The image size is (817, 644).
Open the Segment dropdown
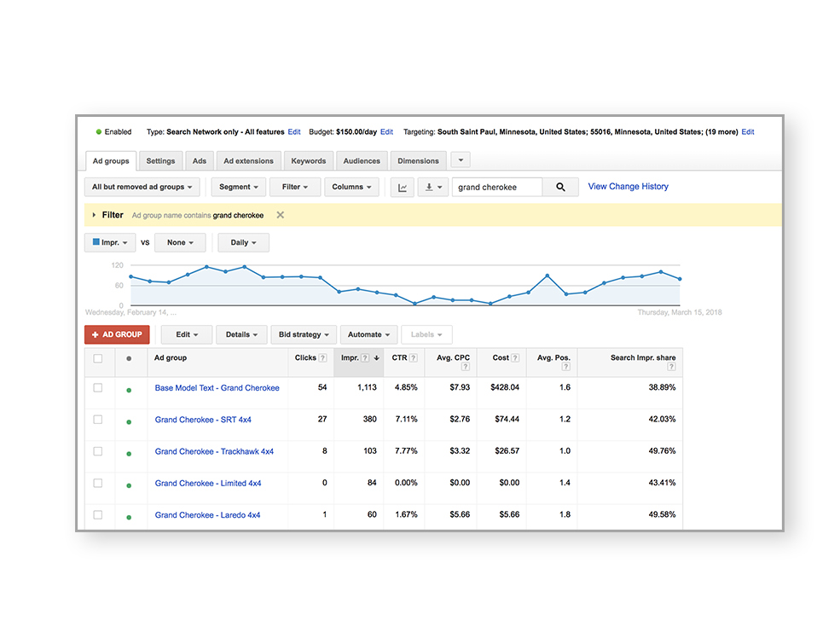pyautogui.click(x=239, y=187)
